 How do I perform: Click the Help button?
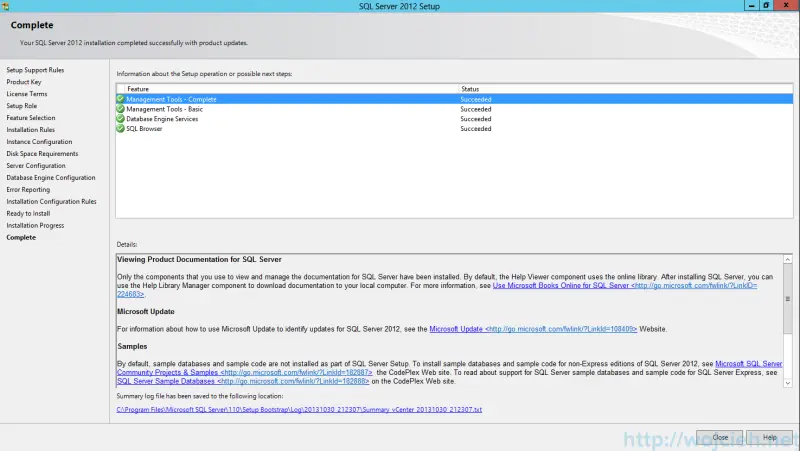[769, 437]
